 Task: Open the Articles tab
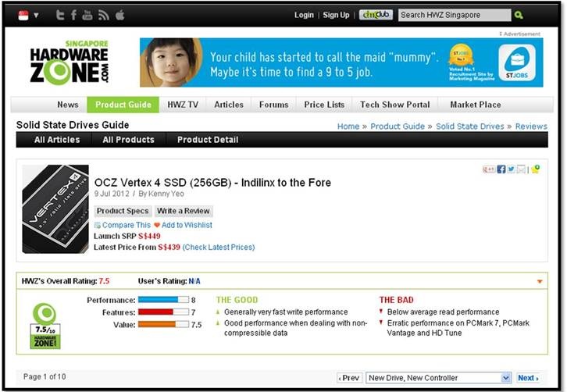[229, 105]
